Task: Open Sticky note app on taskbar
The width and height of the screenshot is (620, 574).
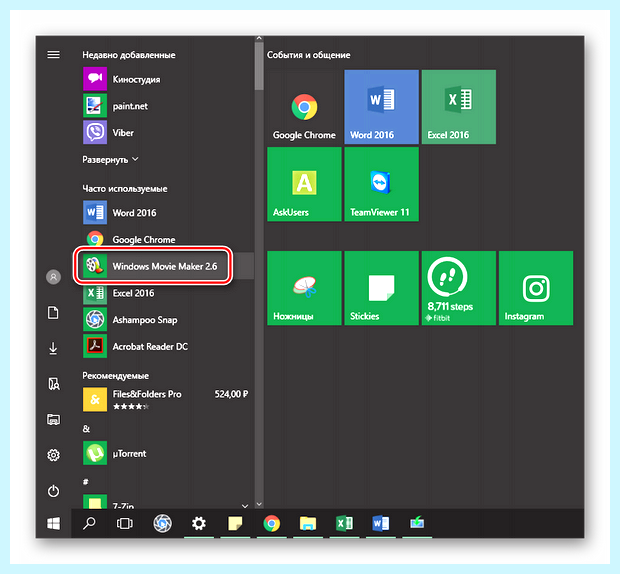Action: 235,523
